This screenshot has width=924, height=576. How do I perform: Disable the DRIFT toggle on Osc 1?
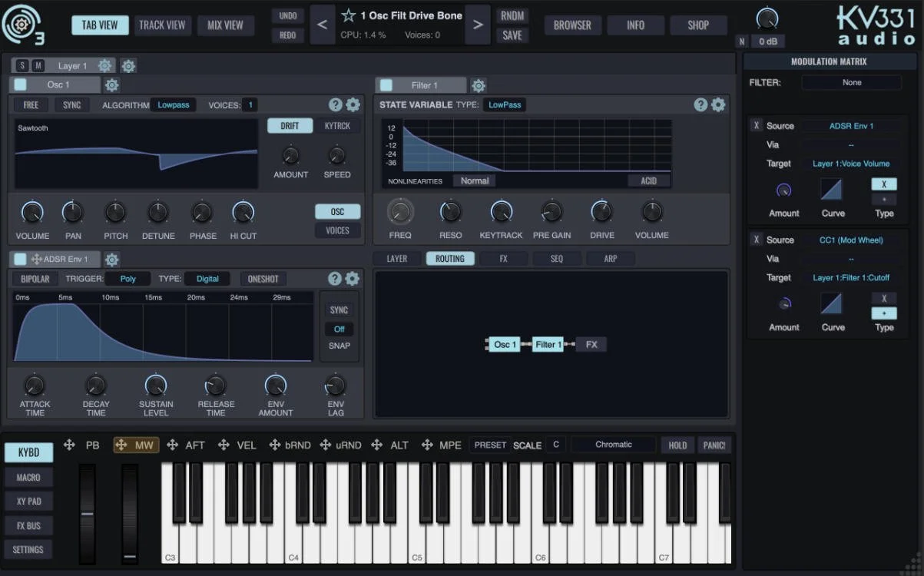(x=290, y=124)
